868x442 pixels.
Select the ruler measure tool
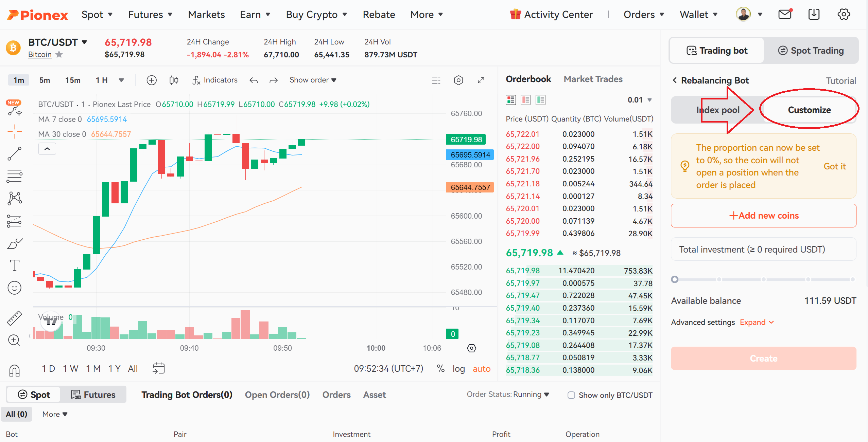pos(15,318)
